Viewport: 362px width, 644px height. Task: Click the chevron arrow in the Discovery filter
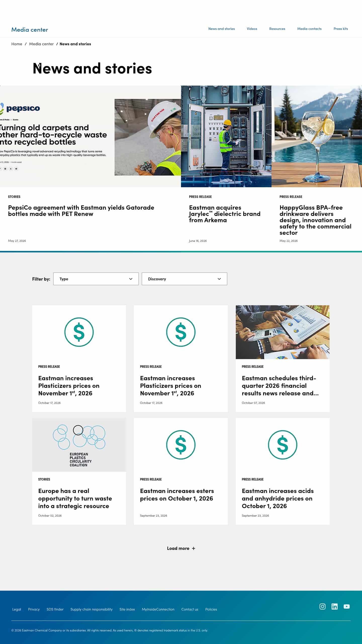(219, 279)
